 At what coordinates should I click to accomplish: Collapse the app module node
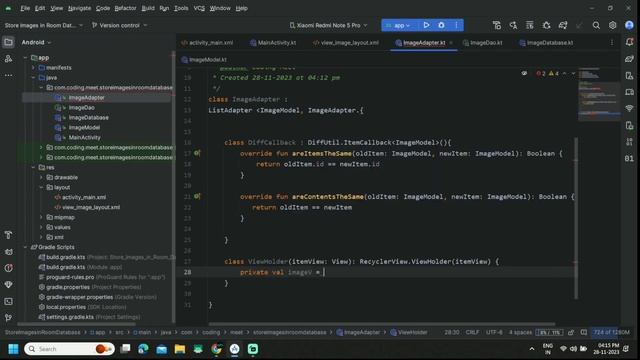pos(25,58)
